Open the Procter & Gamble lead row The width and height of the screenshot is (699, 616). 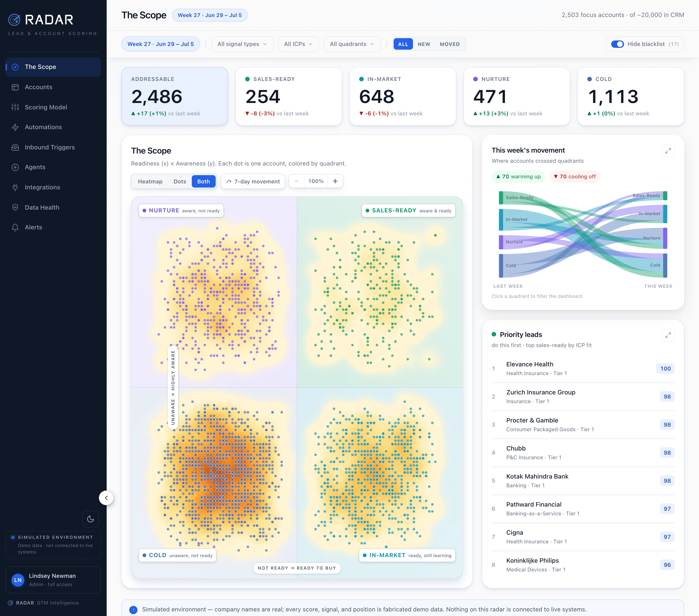(583, 425)
